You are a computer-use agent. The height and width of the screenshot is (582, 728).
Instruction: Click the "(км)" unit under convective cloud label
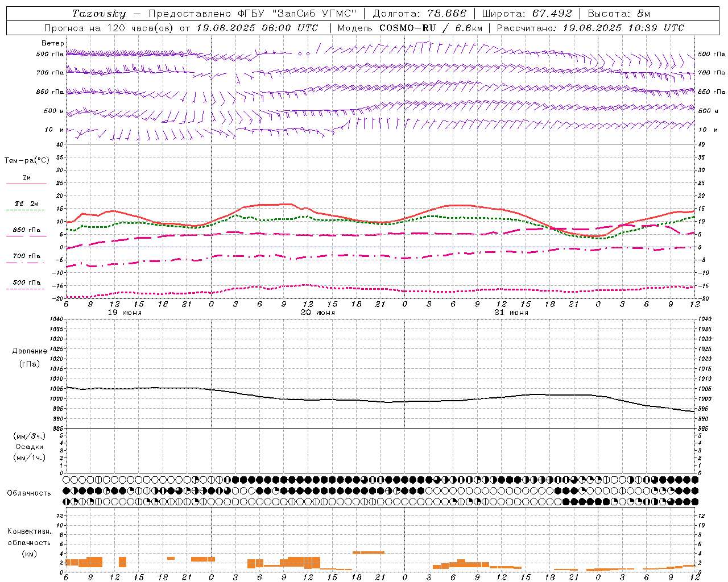(x=30, y=554)
